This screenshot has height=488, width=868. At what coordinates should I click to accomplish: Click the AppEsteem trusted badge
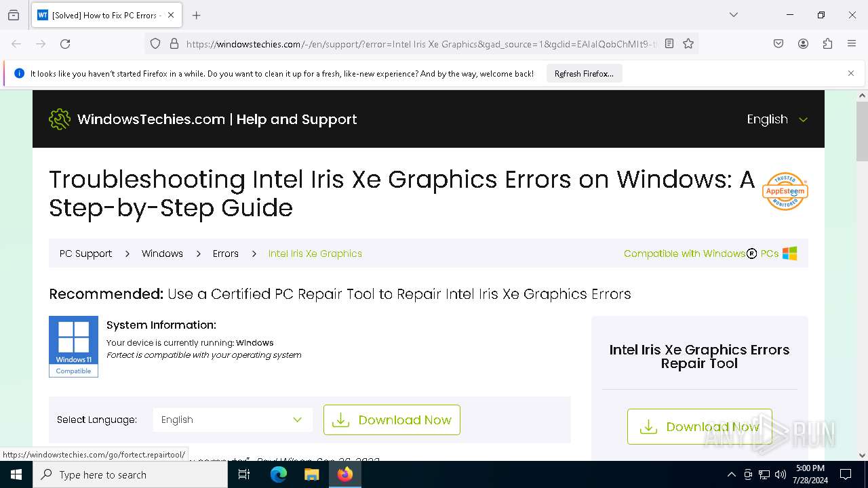(785, 191)
